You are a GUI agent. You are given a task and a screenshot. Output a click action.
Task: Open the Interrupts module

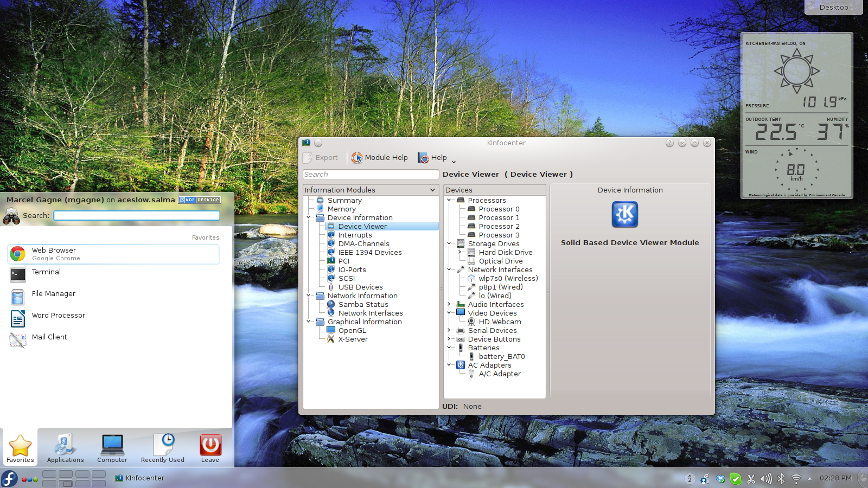tap(355, 235)
